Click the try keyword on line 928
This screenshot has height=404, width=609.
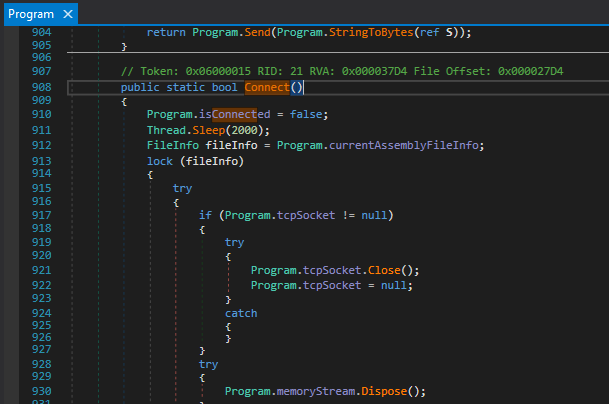(208, 364)
